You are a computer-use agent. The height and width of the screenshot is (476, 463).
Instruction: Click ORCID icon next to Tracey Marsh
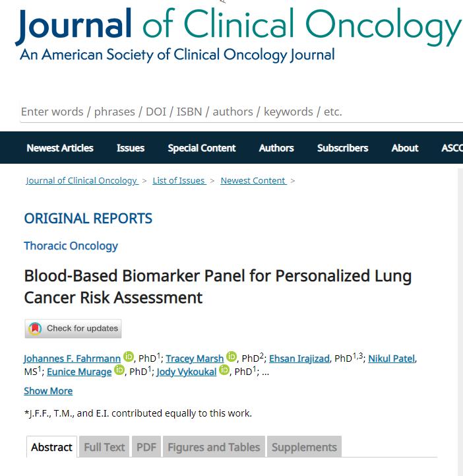pos(231,357)
